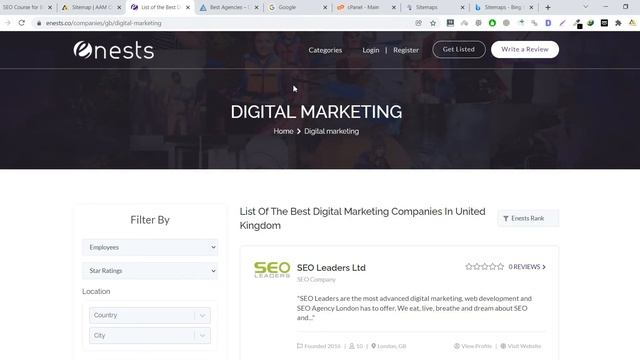The height and width of the screenshot is (360, 640).
Task: Click Visit Website for SEO Leaders
Action: point(521,346)
